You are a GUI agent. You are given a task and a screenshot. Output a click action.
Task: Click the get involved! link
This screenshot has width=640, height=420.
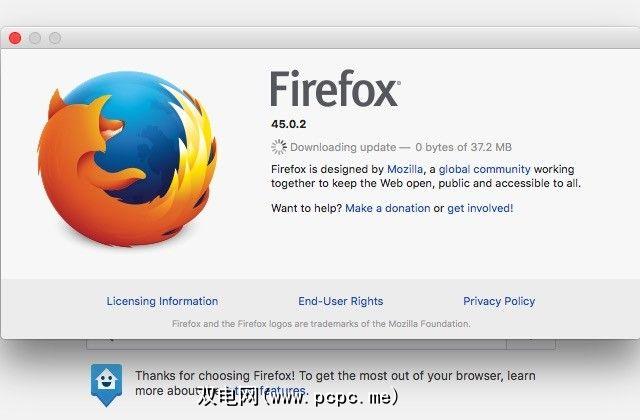480,208
